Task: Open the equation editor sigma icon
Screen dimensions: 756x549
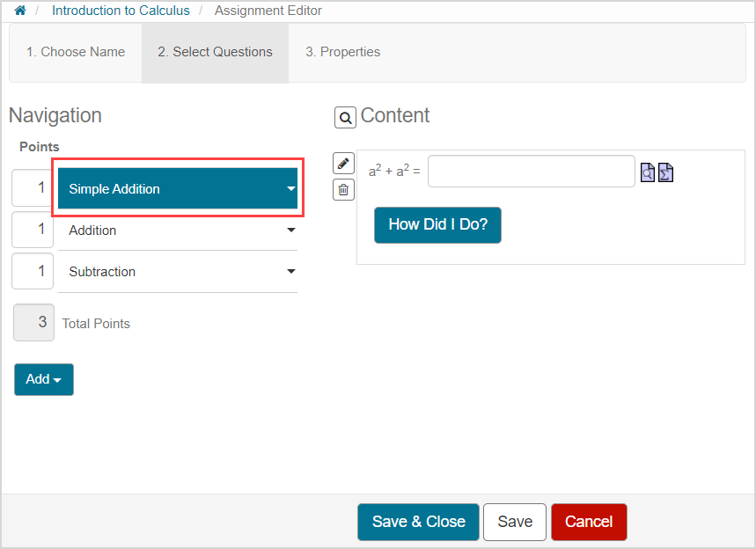Action: 665,172
